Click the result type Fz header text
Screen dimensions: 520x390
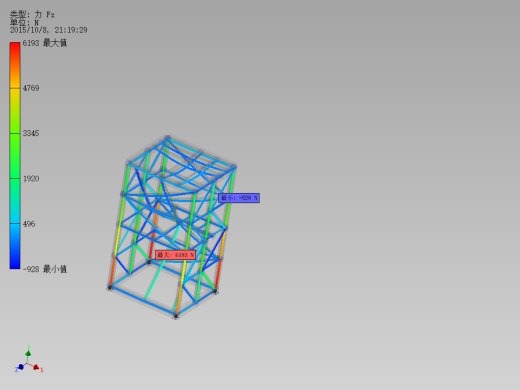32,14
